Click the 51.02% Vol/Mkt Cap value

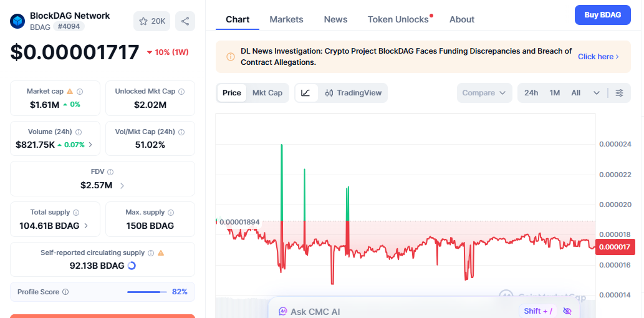tap(150, 145)
